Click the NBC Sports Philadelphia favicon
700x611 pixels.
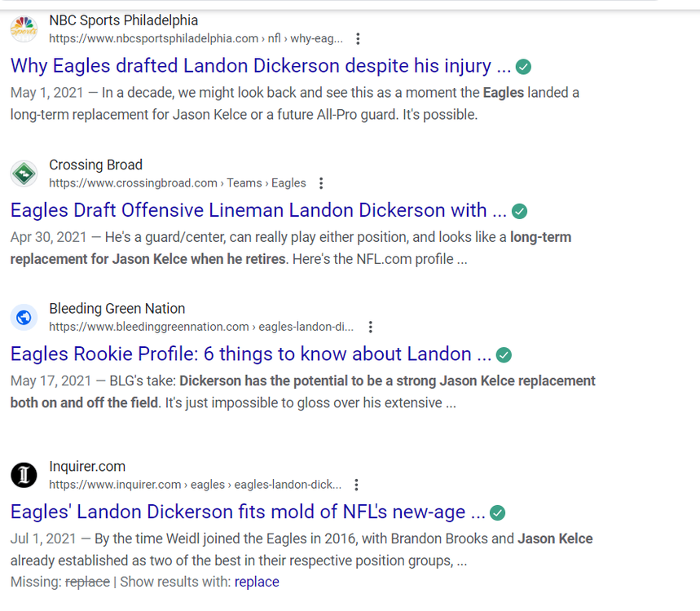coord(24,29)
